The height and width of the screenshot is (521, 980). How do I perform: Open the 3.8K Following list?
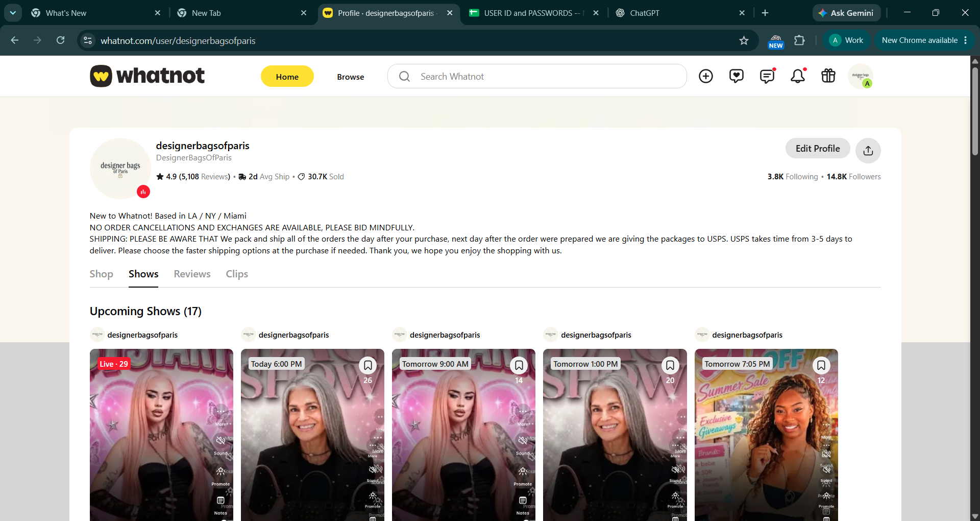(x=793, y=177)
